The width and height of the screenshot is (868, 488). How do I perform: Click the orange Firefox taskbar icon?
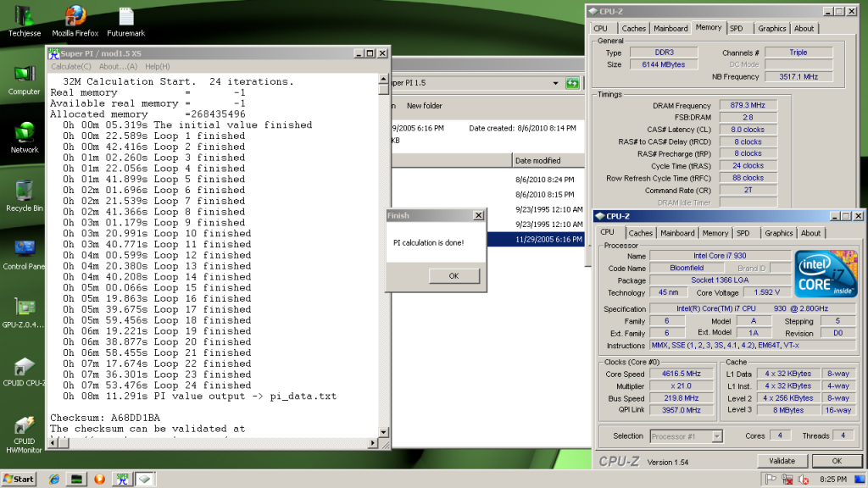(100, 480)
